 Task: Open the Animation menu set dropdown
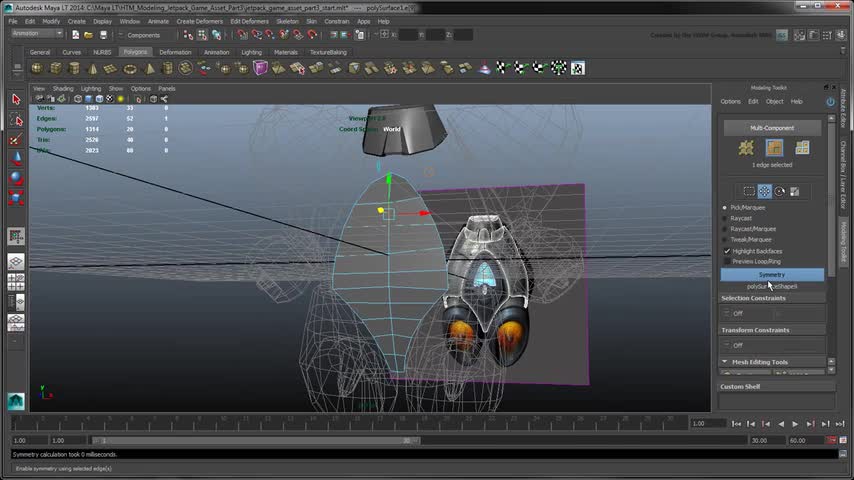coord(37,34)
